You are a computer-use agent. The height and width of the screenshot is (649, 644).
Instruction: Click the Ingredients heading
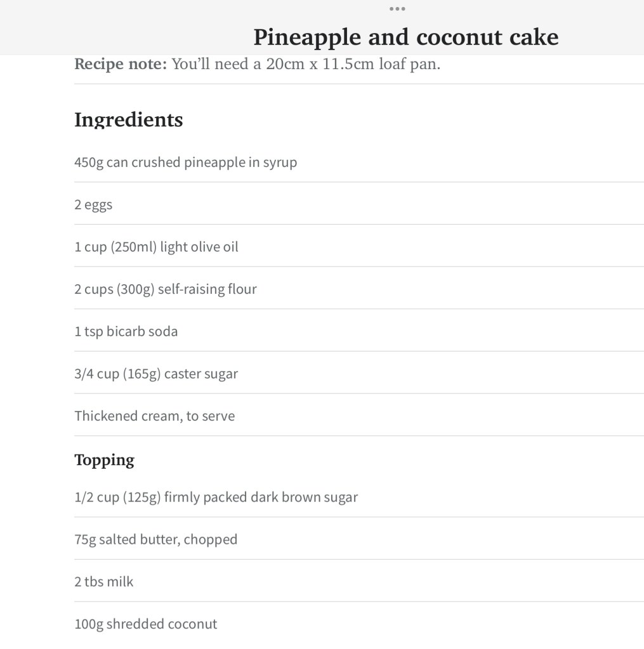click(x=129, y=119)
